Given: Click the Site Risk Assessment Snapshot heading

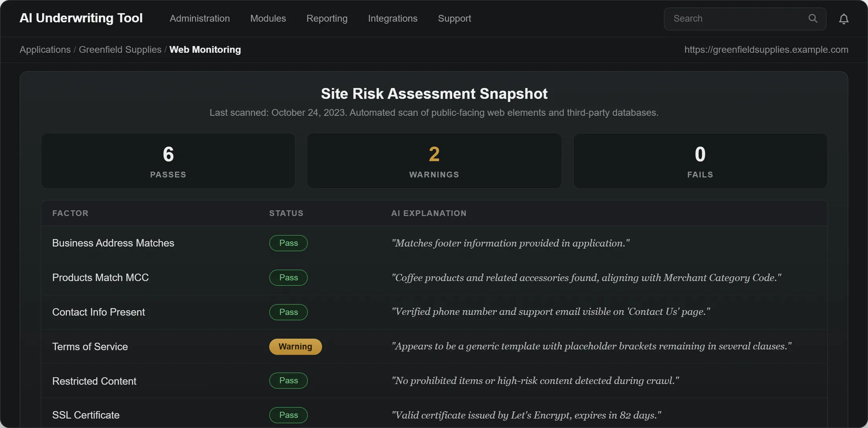Looking at the screenshot, I should coord(434,94).
